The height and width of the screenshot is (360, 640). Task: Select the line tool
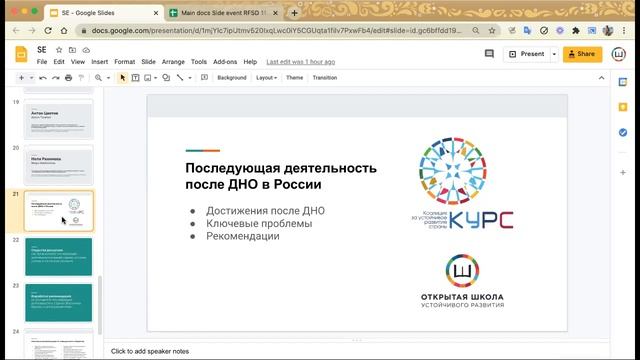point(180,78)
